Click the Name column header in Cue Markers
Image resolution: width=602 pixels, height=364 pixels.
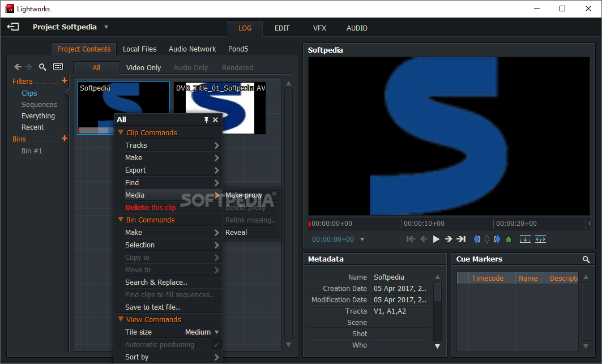coord(531,279)
